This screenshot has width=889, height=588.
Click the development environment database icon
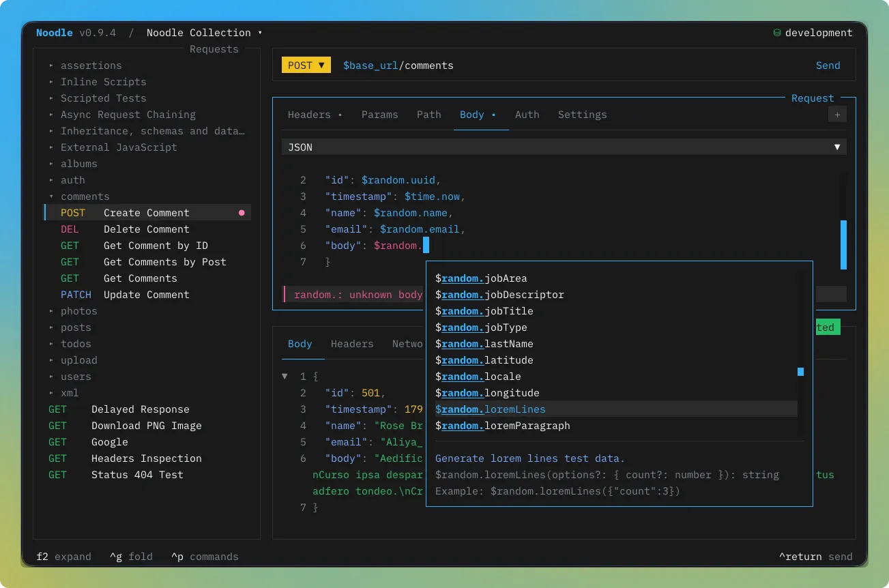pyautogui.click(x=776, y=33)
